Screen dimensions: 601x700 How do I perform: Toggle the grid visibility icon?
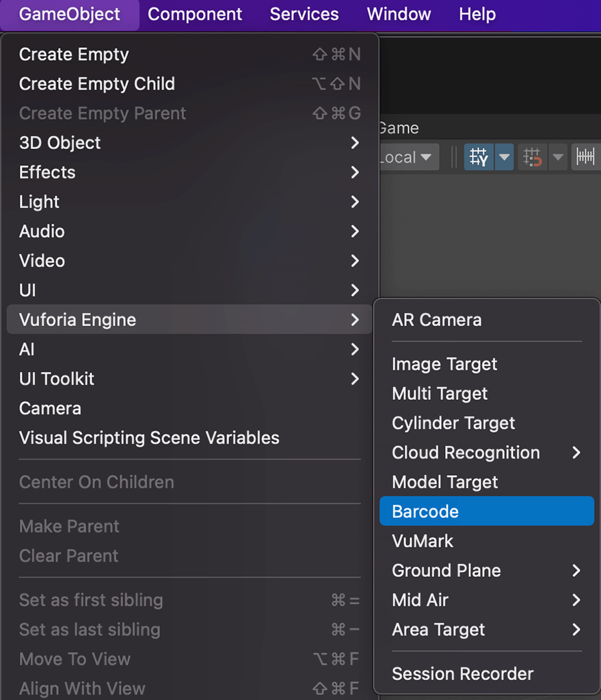479,157
